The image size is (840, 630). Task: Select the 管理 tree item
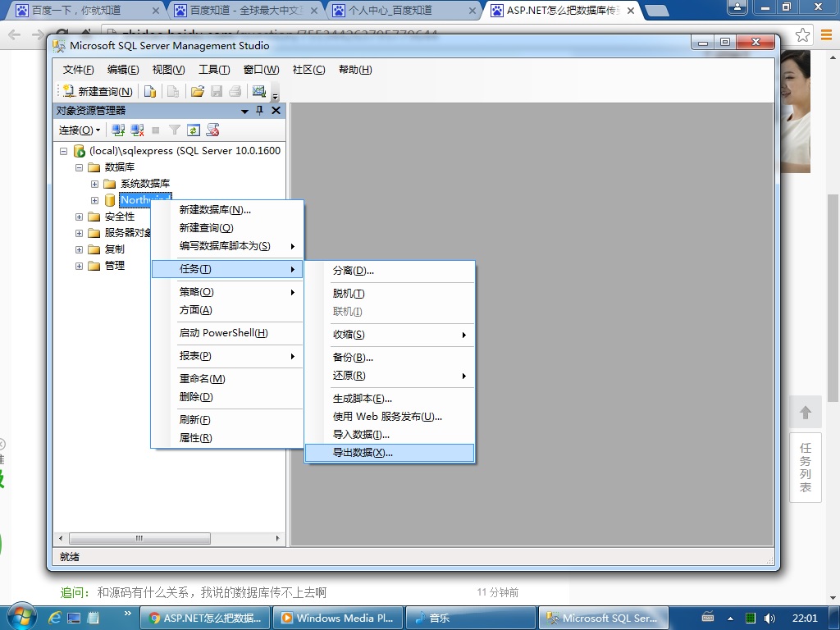coord(115,266)
